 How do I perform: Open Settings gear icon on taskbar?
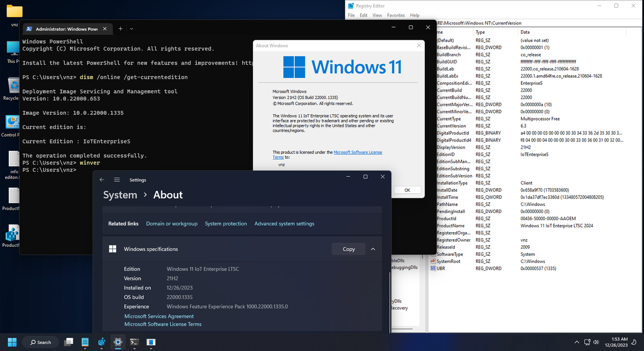(x=118, y=342)
